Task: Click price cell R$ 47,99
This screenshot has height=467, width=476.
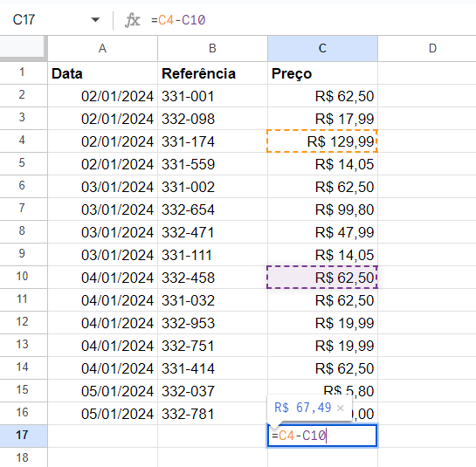Action: [322, 232]
